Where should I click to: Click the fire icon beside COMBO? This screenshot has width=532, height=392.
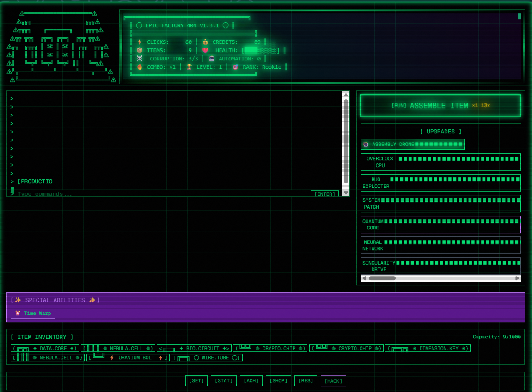140,67
